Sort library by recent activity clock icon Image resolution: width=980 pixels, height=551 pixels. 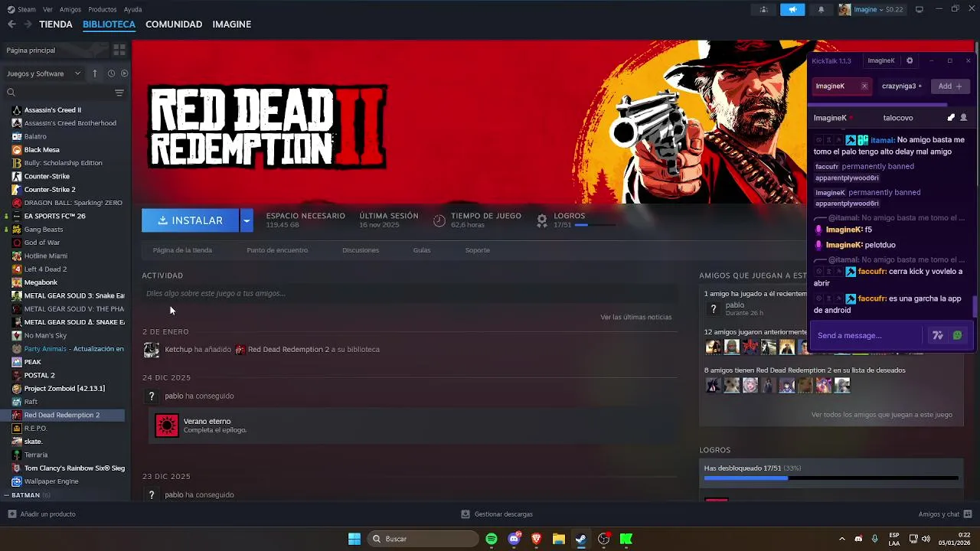[111, 73]
